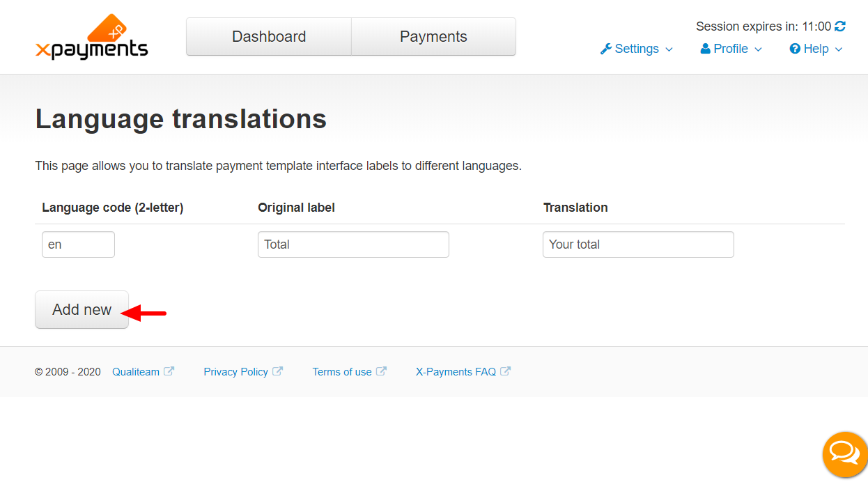The image size is (868, 489).
Task: Click the Translation column header
Action: pos(575,208)
